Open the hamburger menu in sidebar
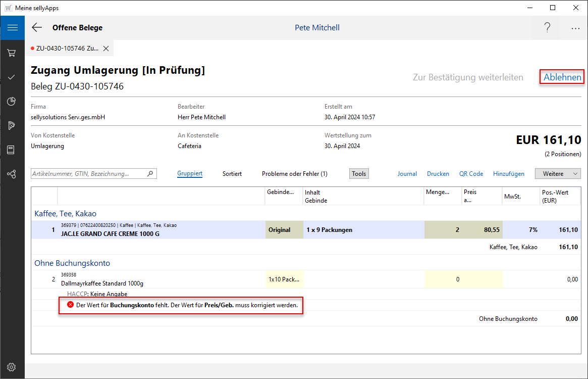 pos(12,28)
